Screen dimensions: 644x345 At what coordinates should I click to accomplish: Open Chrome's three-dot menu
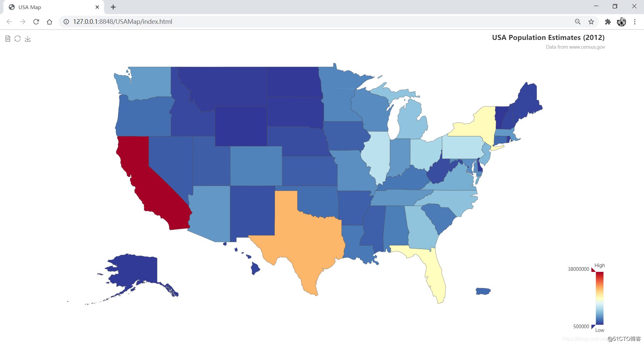click(x=635, y=22)
